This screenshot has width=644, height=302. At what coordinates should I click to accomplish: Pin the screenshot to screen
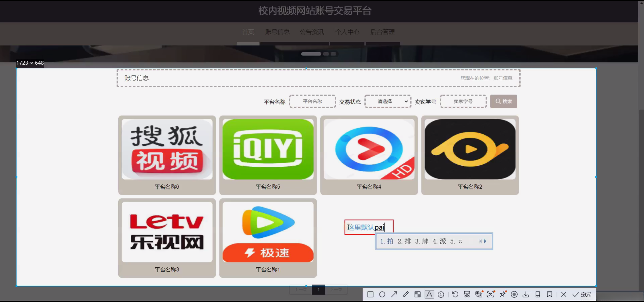[x=502, y=294]
